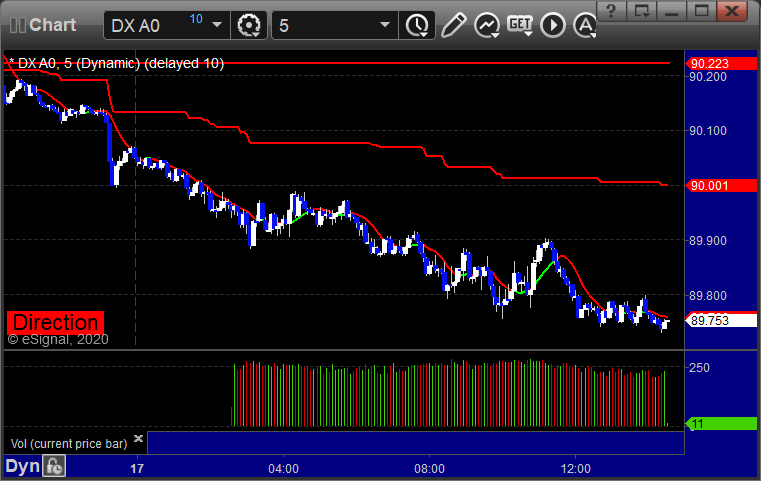Click the 89.753 current price marker
This screenshot has height=481, width=761.
click(x=721, y=320)
